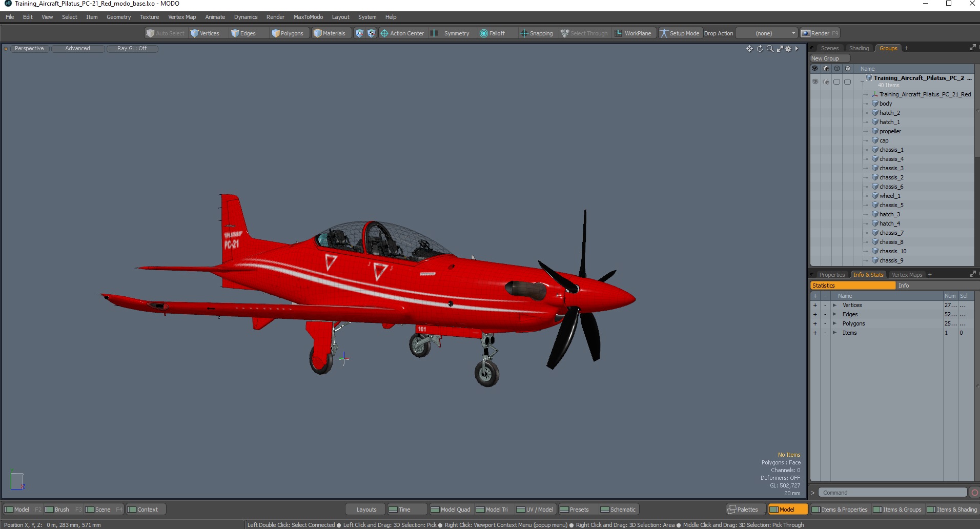Open Items & Properties layout
Viewport: 980px width, 529px height.
coord(840,510)
